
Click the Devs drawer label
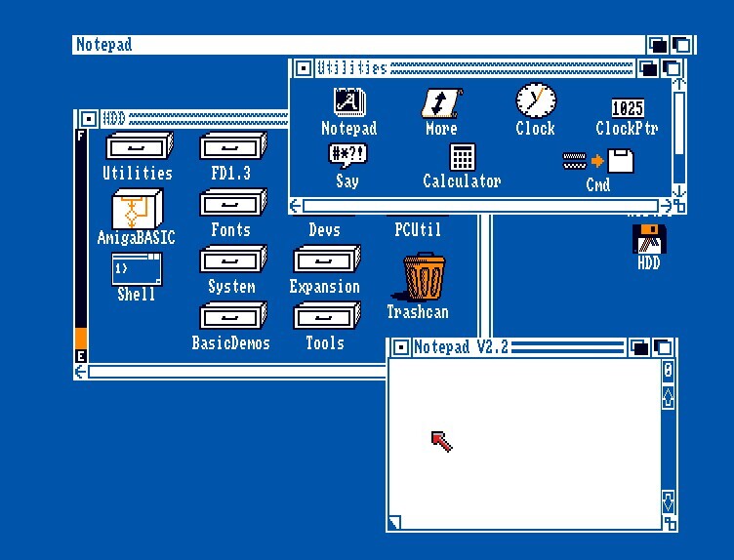(324, 229)
